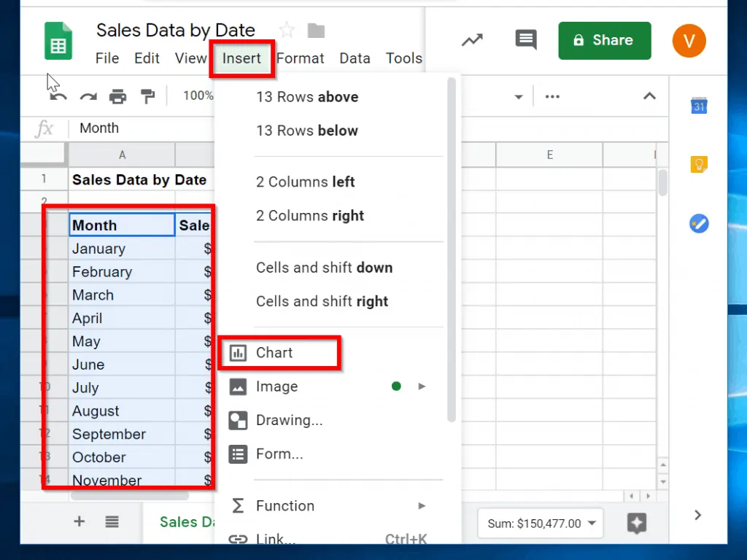Click the Explore button icon
Screen dimensions: 747x560
click(636, 523)
